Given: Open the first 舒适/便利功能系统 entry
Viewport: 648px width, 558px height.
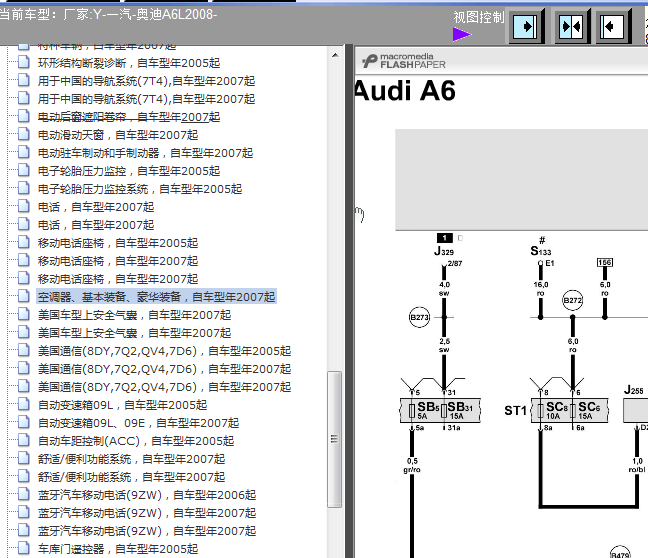Looking at the screenshot, I should 131,459.
